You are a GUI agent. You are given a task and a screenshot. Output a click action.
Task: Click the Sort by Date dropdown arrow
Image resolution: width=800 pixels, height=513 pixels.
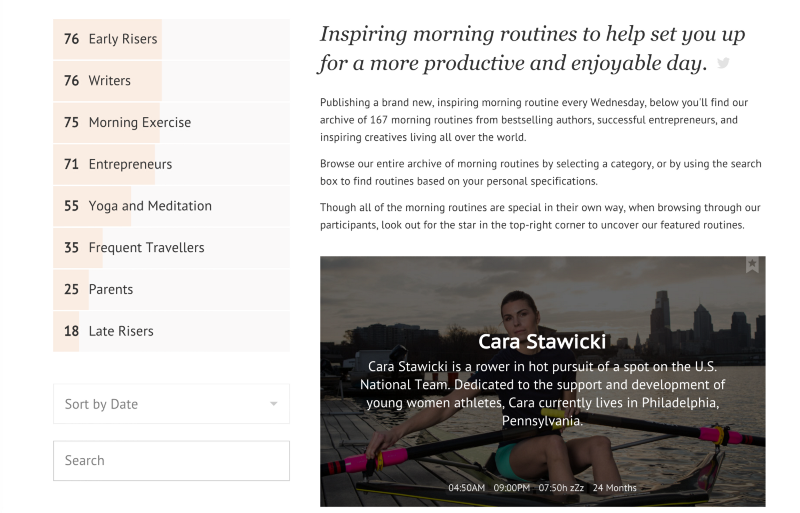pyautogui.click(x=274, y=404)
